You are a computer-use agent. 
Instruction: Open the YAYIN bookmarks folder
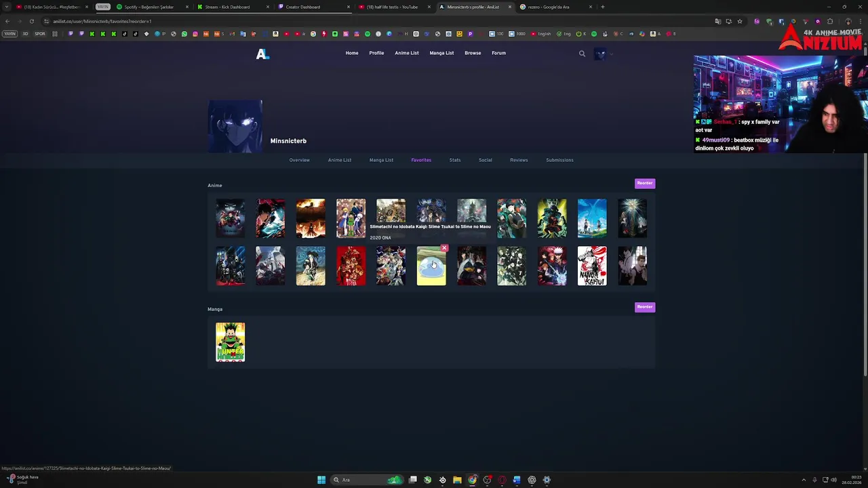pos(9,34)
